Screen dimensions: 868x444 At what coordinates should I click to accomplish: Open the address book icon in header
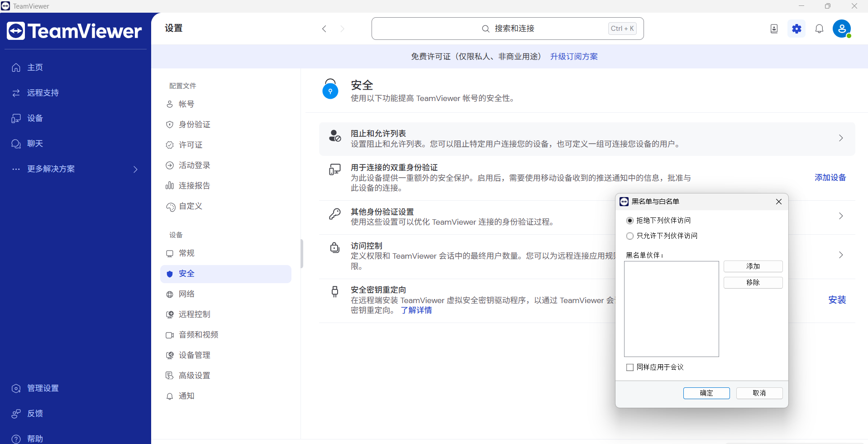pyautogui.click(x=774, y=29)
